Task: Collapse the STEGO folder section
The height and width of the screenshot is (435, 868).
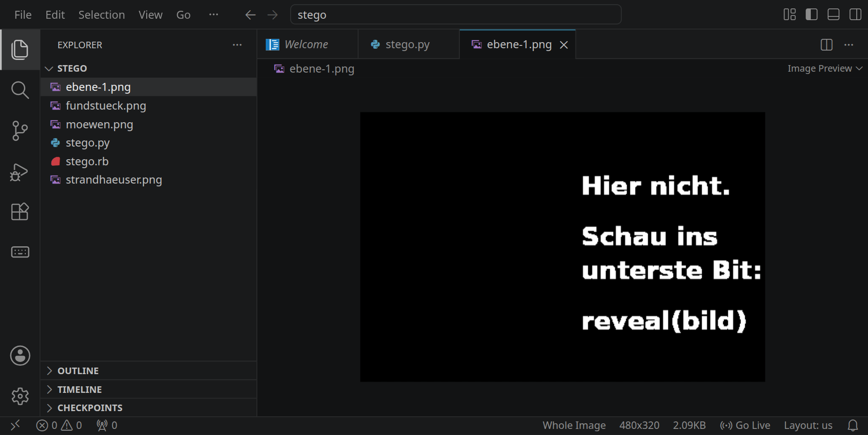Action: [148, 68]
